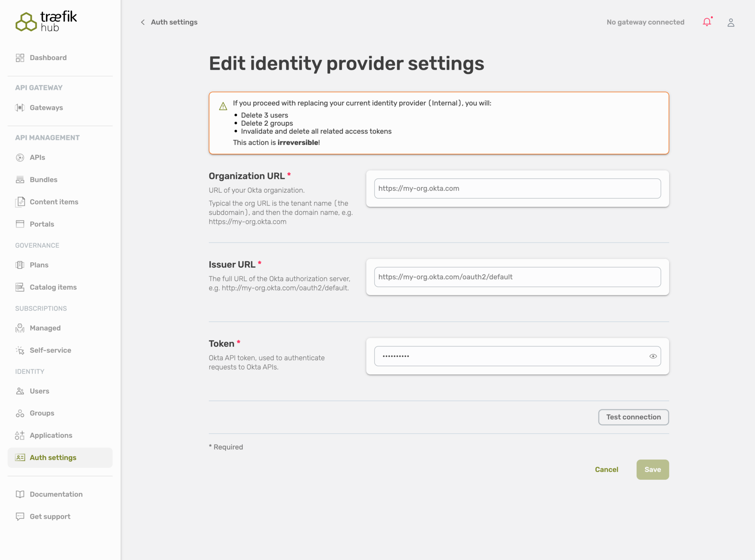
Task: Click the Edit identity provider settings heading
Action: [346, 64]
